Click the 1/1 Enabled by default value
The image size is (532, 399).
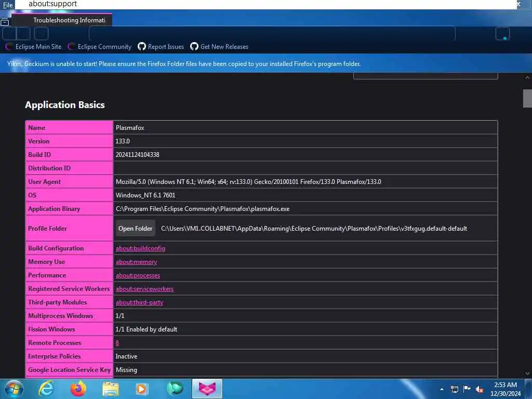click(x=146, y=329)
